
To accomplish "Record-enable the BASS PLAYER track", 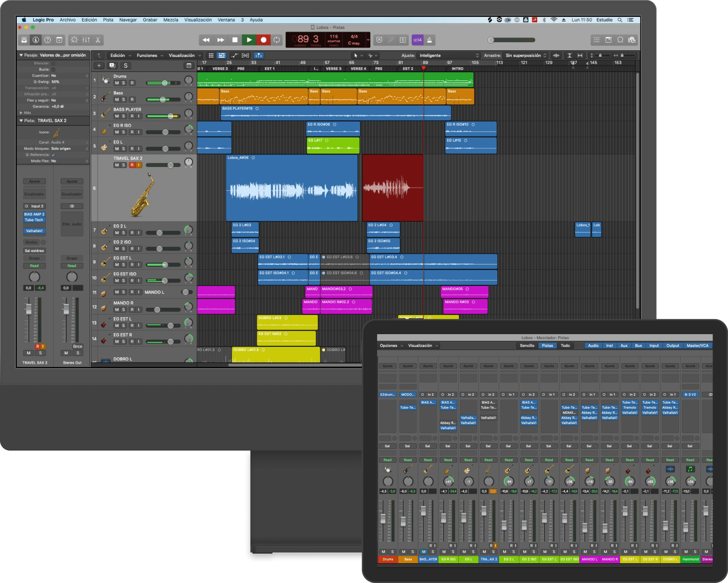I will (x=132, y=116).
